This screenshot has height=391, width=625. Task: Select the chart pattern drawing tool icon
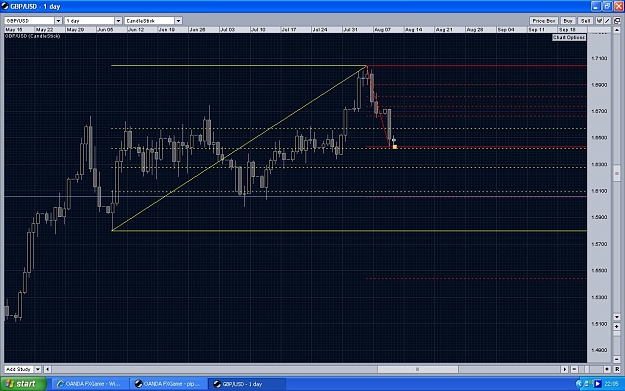(599, 21)
